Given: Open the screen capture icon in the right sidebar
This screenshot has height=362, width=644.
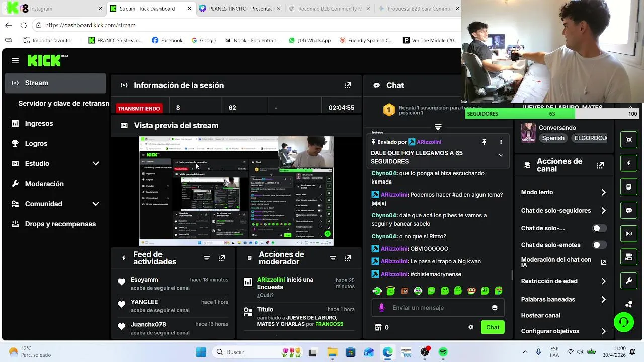Looking at the screenshot, I should pos(629,140).
